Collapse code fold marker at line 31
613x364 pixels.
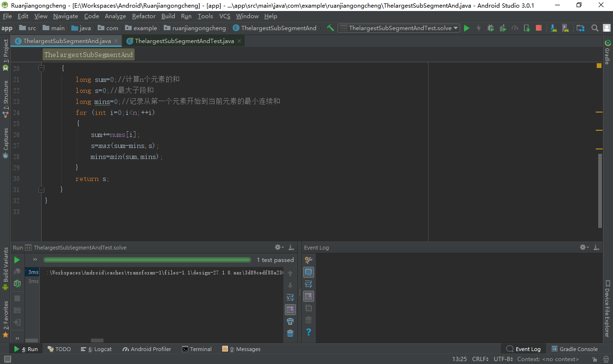pyautogui.click(x=41, y=189)
